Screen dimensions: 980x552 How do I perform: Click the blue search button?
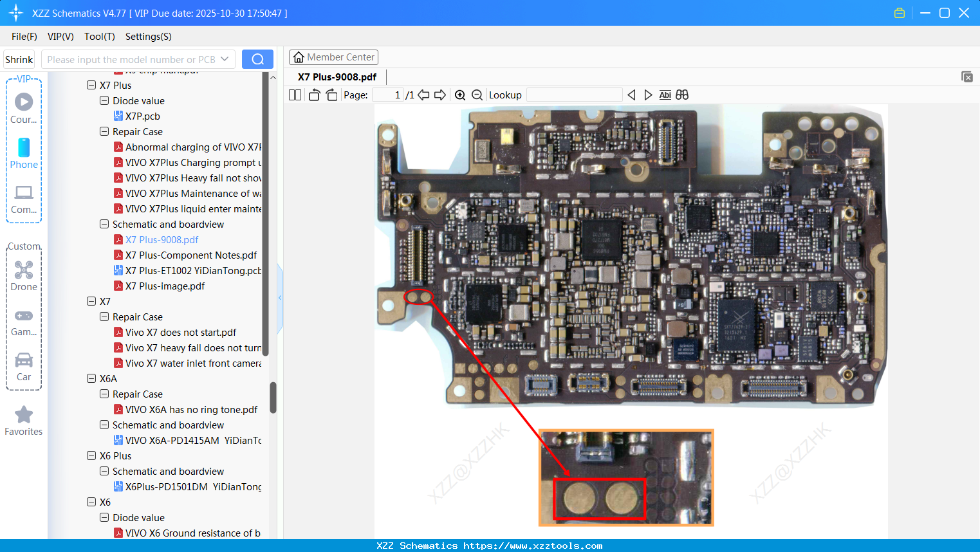[257, 59]
